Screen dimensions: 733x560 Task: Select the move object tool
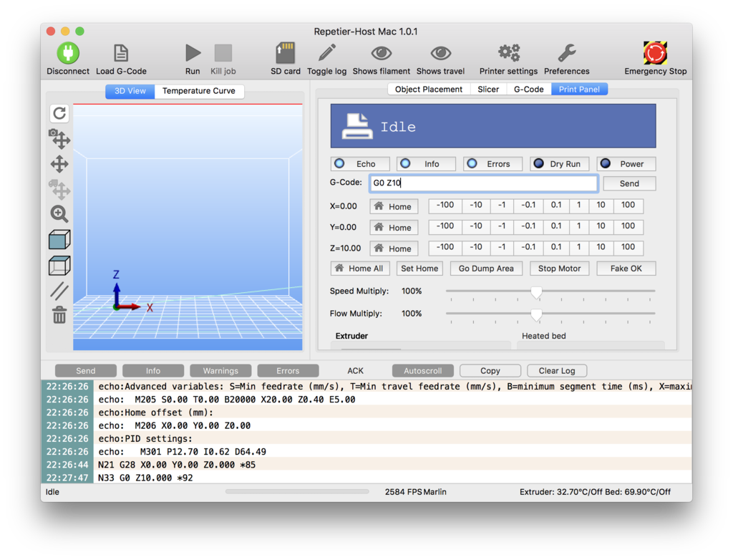coord(59,189)
